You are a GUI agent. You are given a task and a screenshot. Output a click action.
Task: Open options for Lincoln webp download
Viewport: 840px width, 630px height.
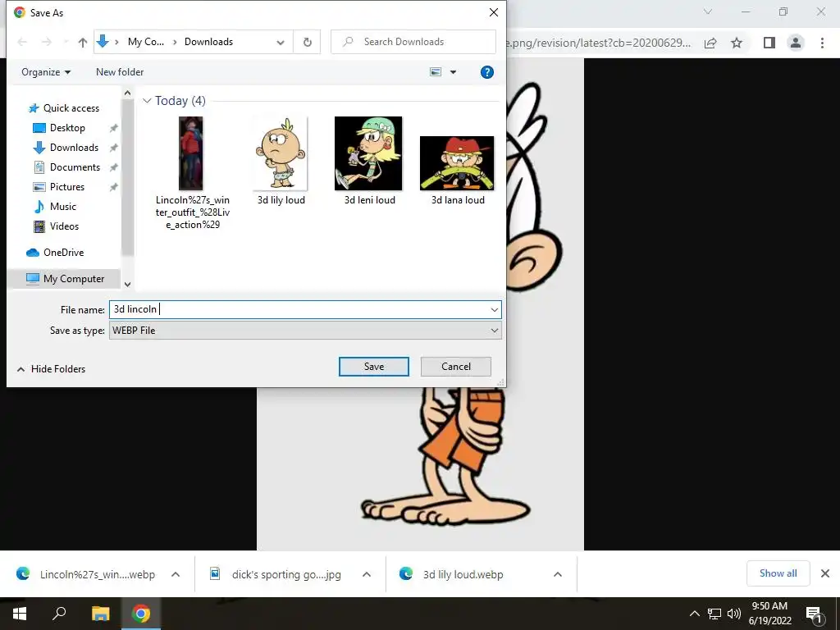(176, 574)
